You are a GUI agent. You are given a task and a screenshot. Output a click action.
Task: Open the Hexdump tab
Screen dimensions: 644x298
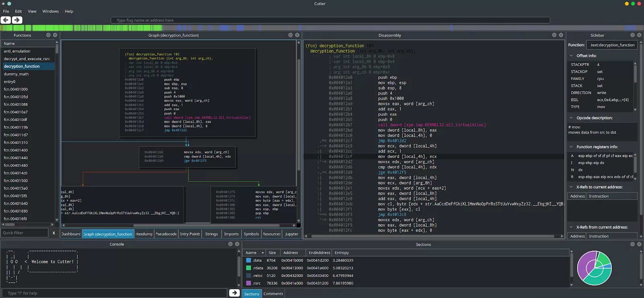pyautogui.click(x=144, y=234)
